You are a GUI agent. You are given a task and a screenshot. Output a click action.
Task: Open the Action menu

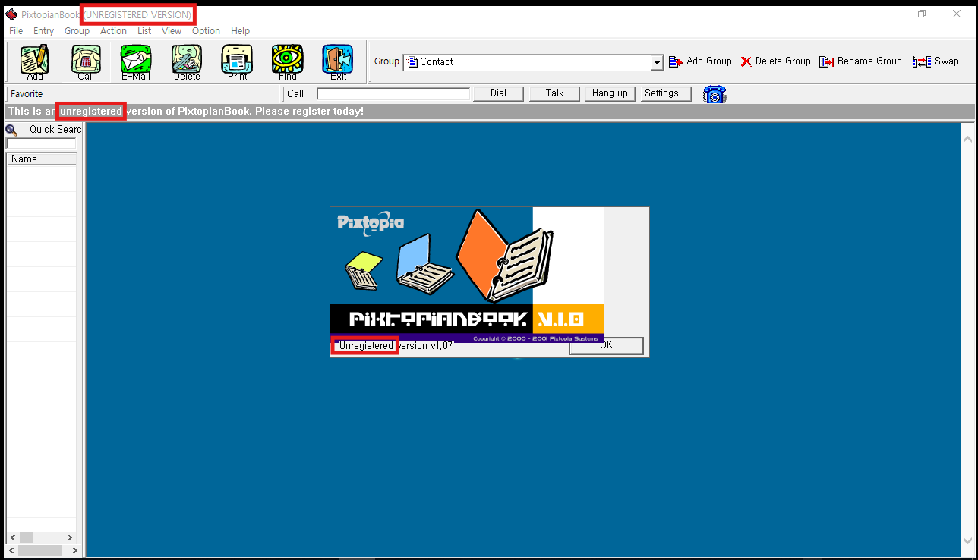(x=113, y=31)
